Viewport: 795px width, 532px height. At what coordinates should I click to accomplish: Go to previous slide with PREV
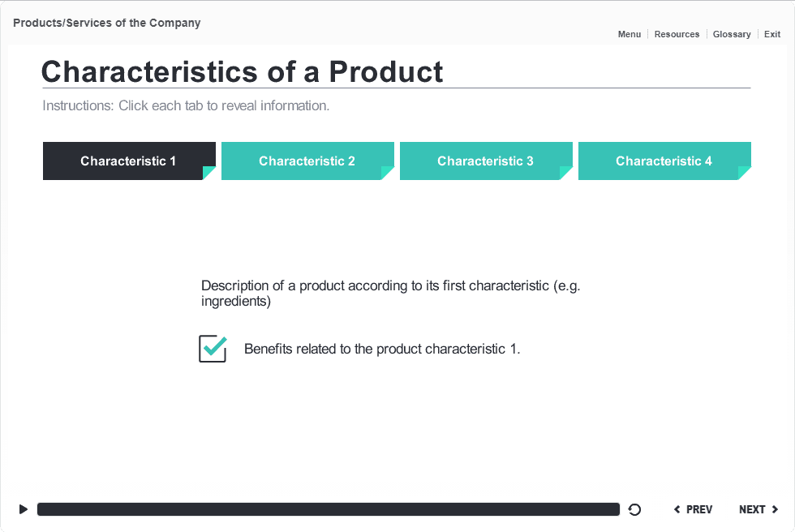pos(693,509)
